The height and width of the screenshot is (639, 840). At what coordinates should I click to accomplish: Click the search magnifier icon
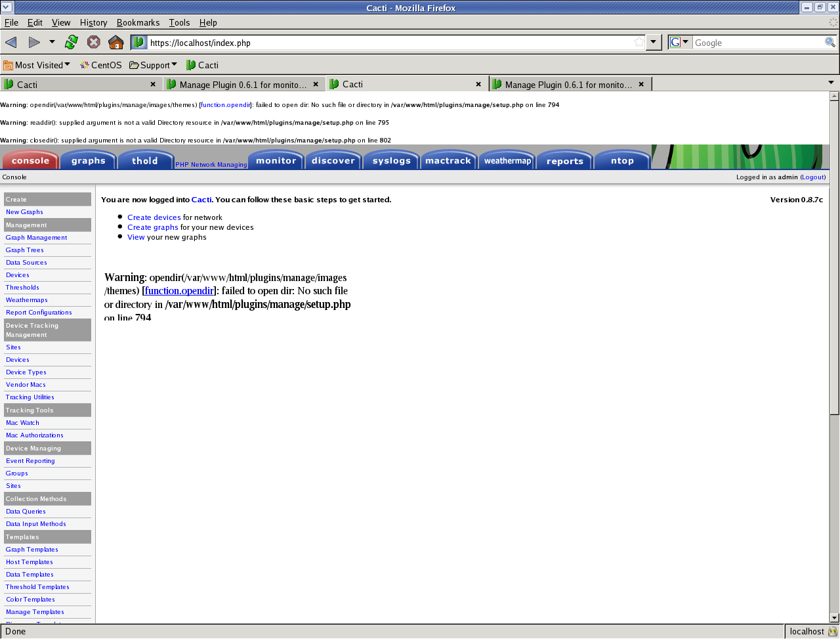click(830, 43)
